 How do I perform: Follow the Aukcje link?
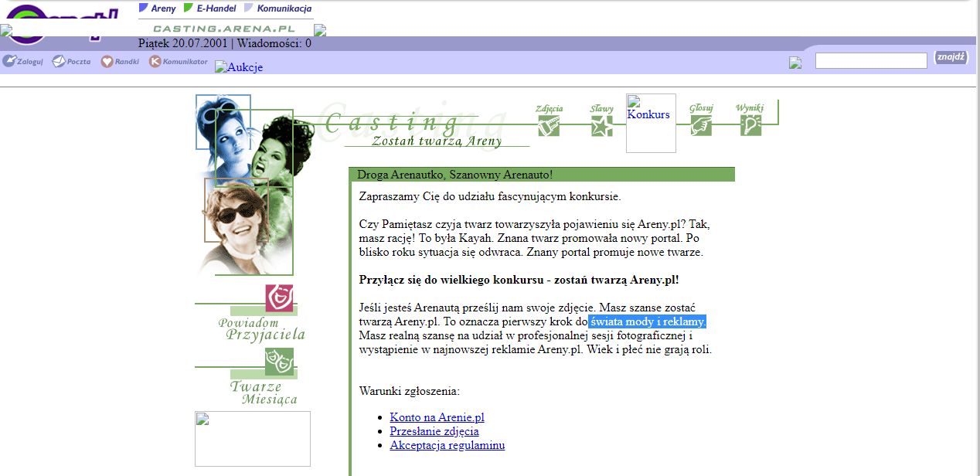click(x=239, y=67)
